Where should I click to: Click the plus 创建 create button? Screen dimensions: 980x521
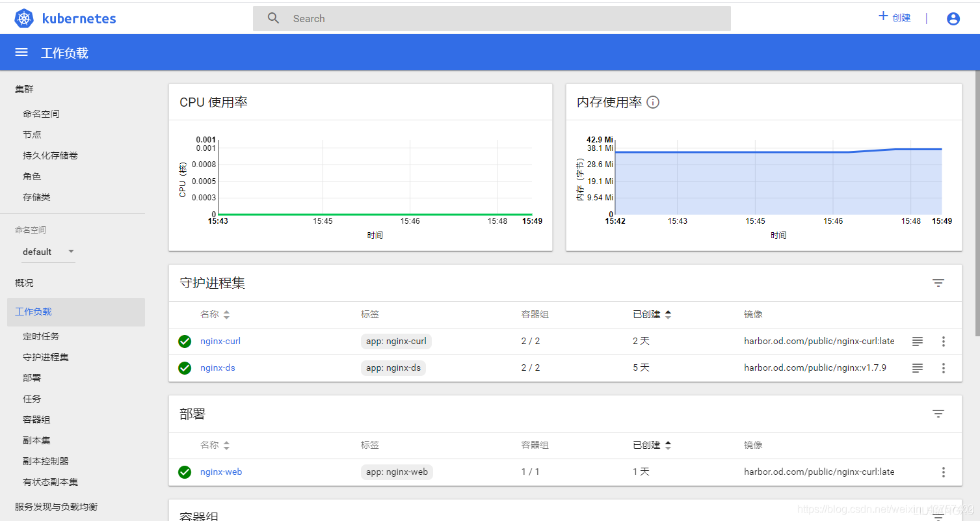[x=895, y=18]
